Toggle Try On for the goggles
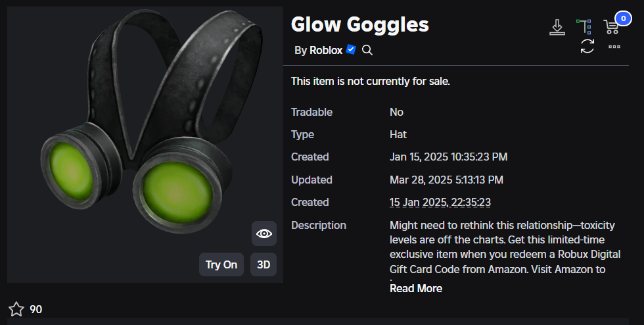The height and width of the screenshot is (325, 644). pyautogui.click(x=221, y=264)
